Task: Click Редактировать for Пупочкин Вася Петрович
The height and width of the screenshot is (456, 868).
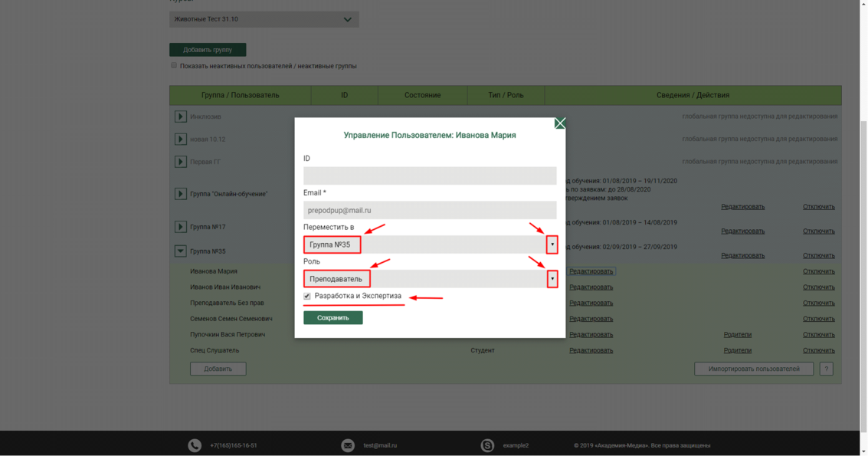Action: point(591,335)
